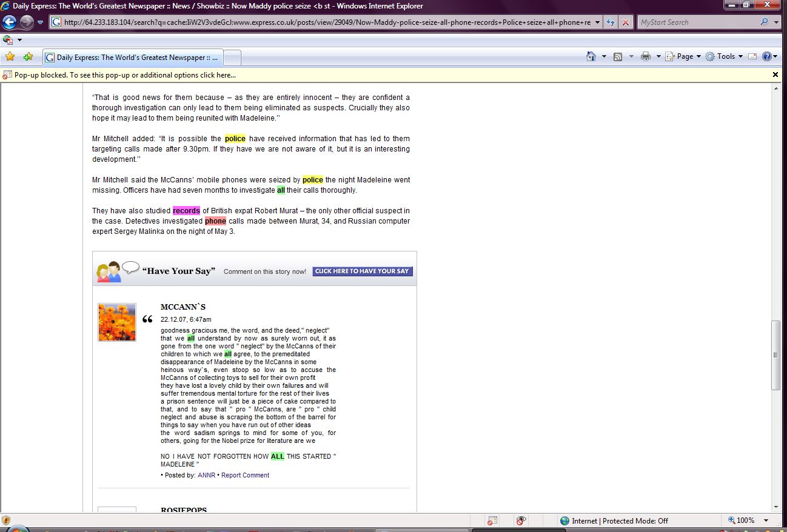Click the search magnifier icon

(x=764, y=22)
